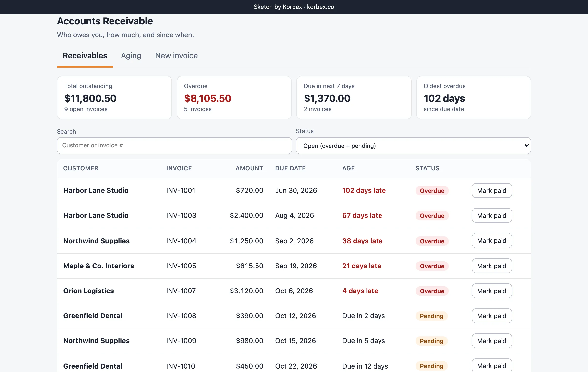Click the DUE DATE column header
588x372 pixels.
[290, 168]
